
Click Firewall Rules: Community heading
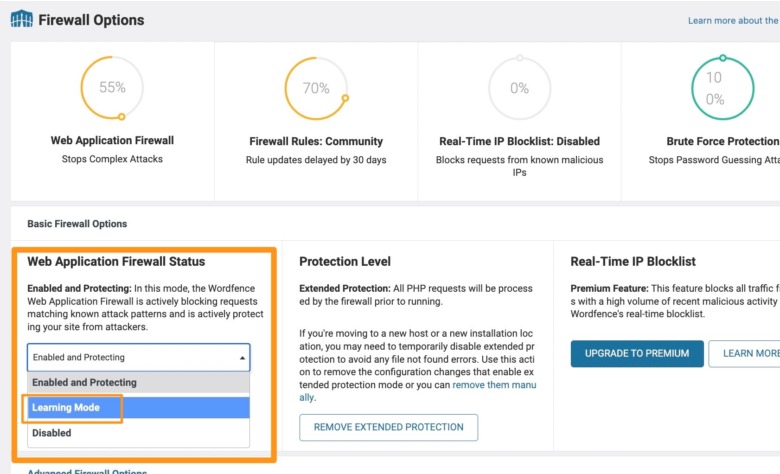coord(316,141)
